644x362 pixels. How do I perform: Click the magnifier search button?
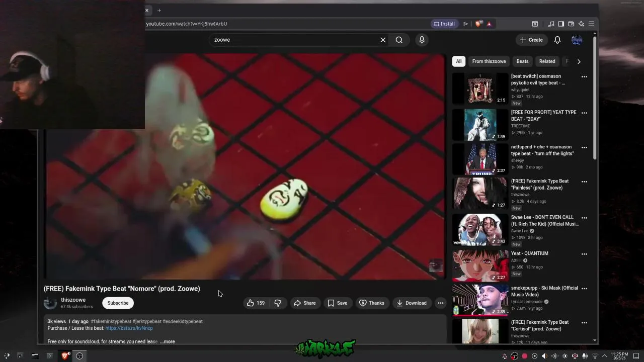click(x=399, y=40)
